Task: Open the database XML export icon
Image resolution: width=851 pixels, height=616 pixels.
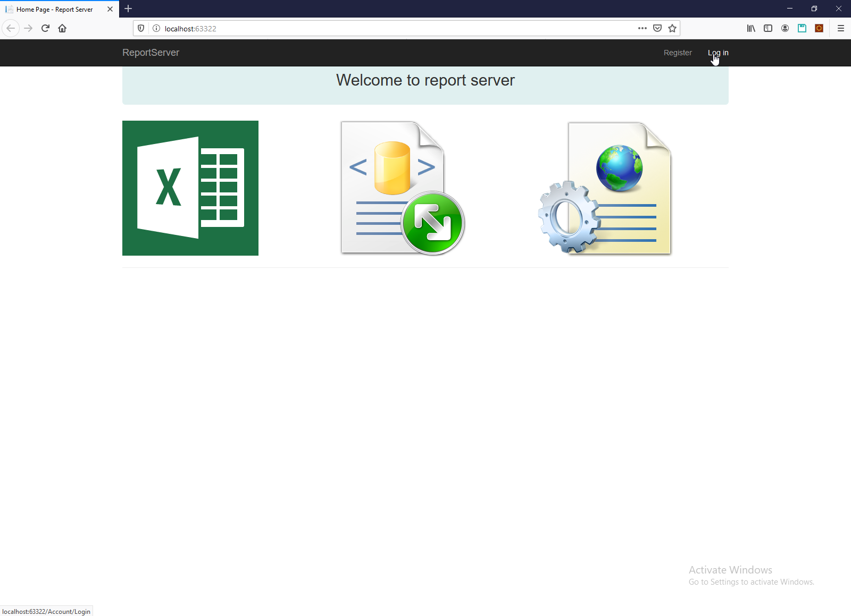Action: 403,188
